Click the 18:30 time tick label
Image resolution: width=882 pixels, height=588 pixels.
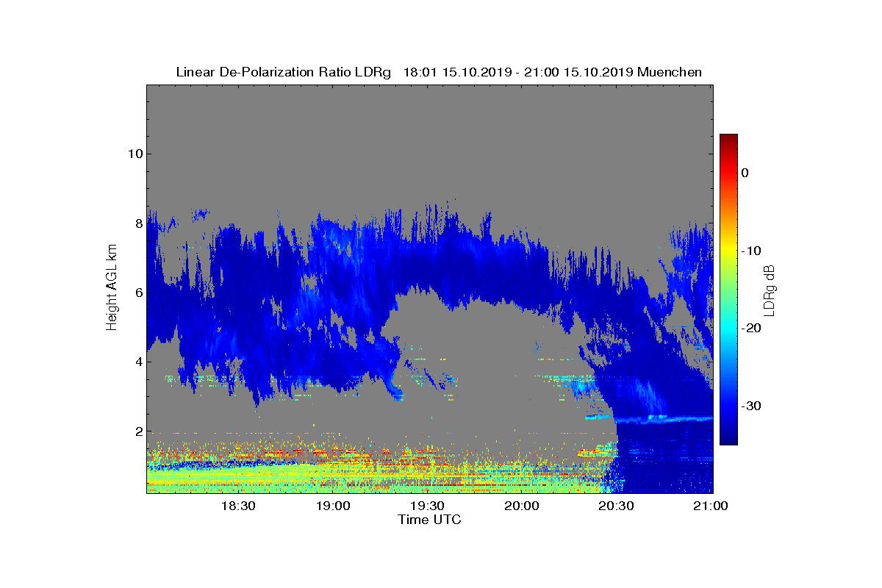point(238,506)
